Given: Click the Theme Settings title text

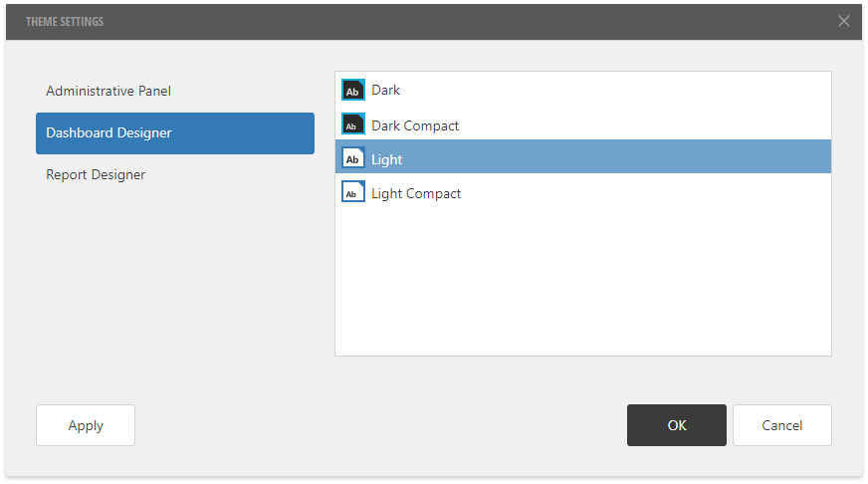Looking at the screenshot, I should tap(65, 21).
